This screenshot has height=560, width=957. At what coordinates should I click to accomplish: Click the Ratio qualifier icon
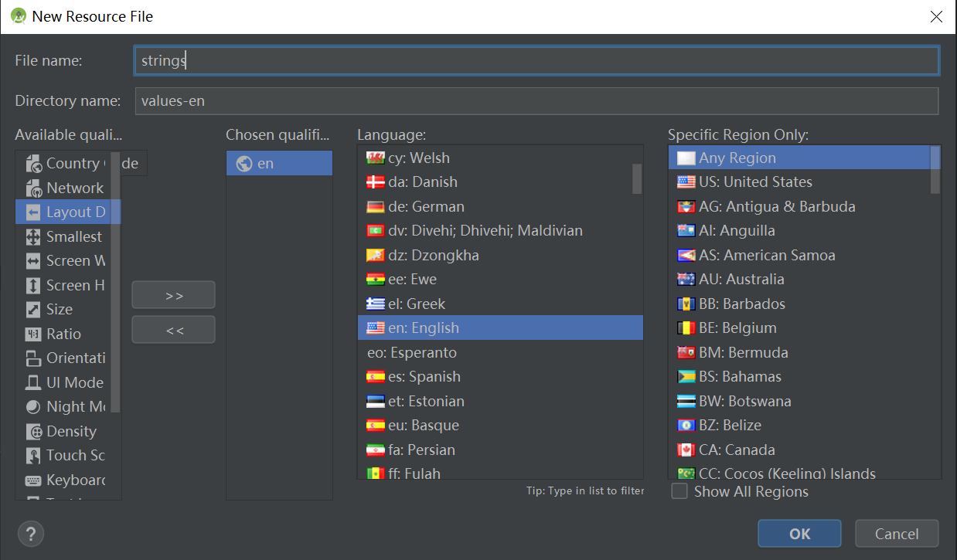(33, 334)
